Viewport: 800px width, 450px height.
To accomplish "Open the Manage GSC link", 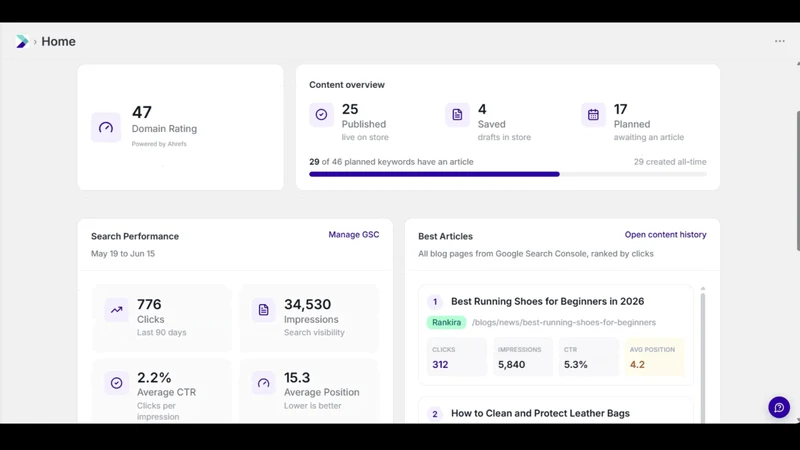I will [x=354, y=235].
